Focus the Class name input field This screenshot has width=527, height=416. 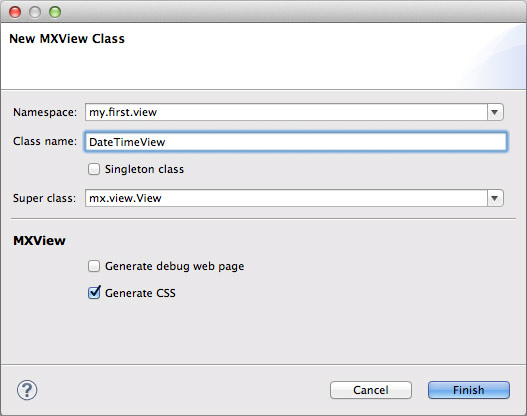pos(295,141)
